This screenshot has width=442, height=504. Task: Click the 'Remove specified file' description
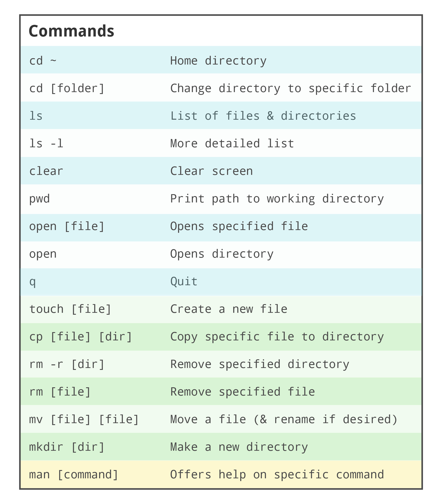click(242, 392)
